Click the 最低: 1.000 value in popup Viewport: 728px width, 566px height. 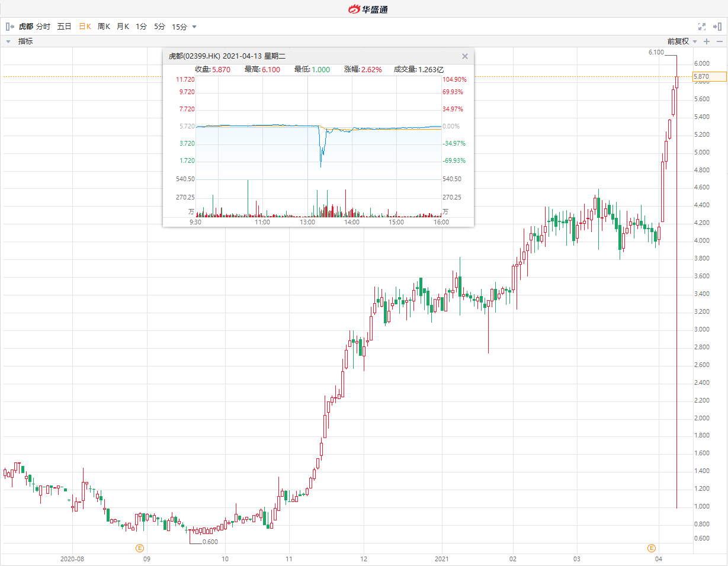(x=312, y=69)
